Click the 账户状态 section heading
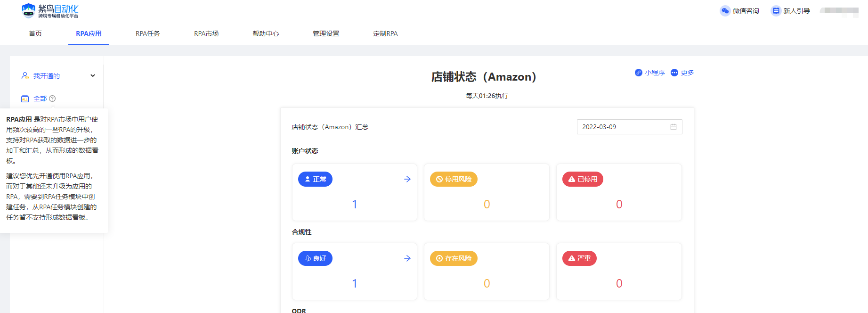868x313 pixels. [305, 151]
